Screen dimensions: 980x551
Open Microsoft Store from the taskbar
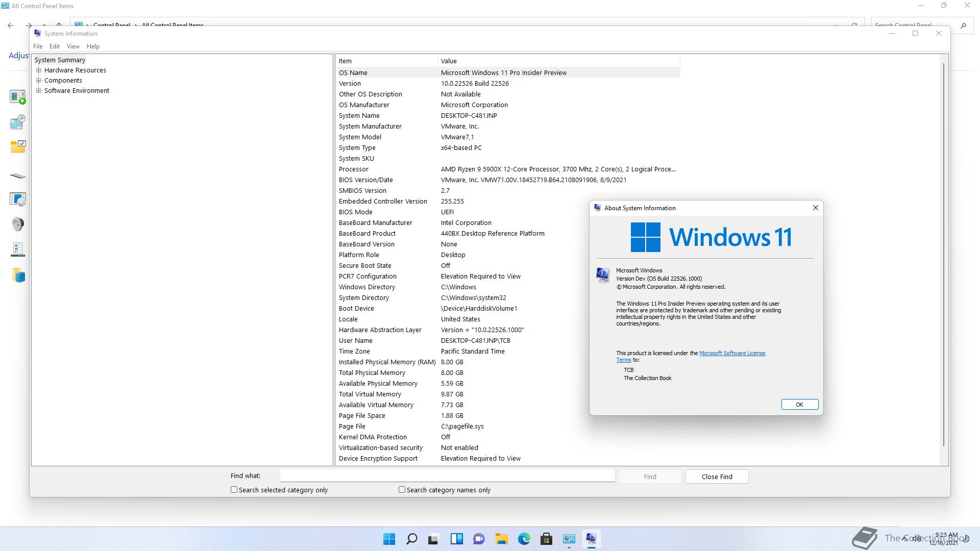pos(546,539)
